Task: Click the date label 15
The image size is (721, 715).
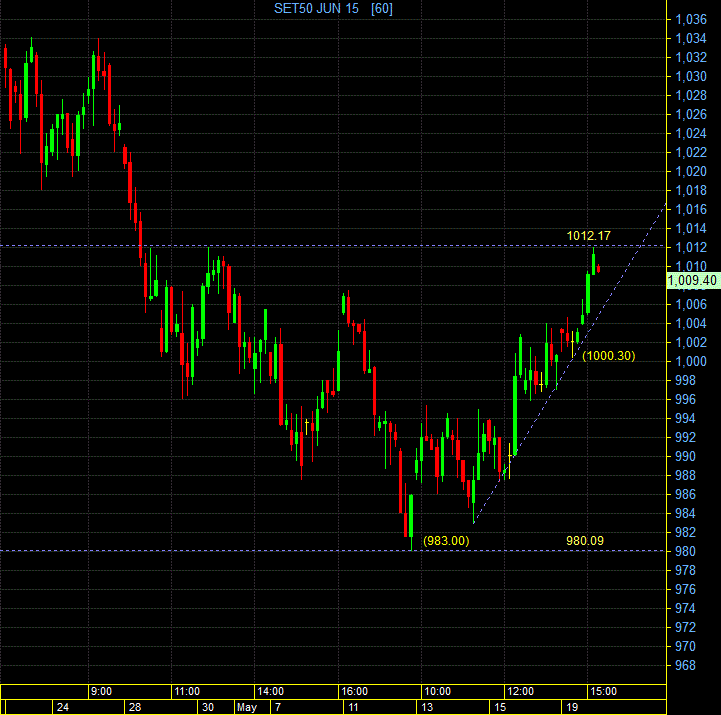Action: click(x=500, y=707)
